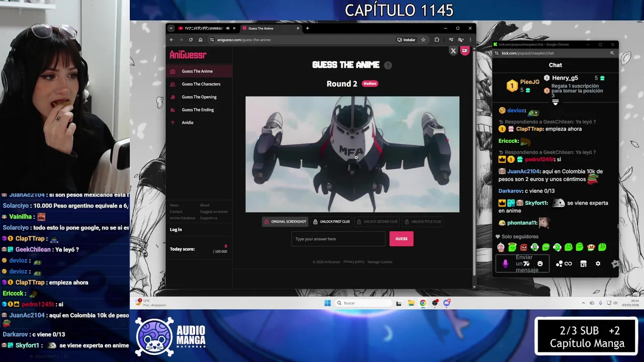Show hidden tray icons chevron
This screenshot has width=644, height=362.
click(x=584, y=303)
